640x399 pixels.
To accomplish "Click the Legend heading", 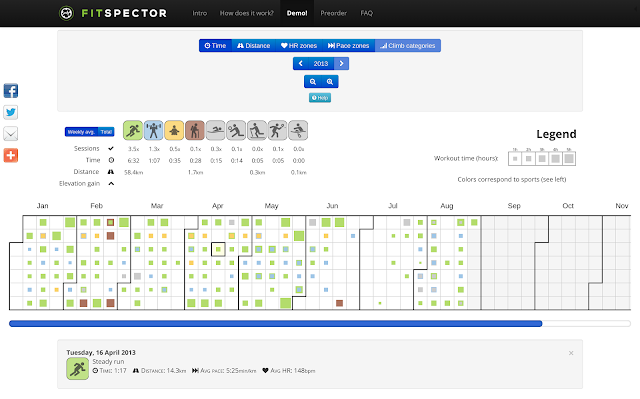I will click(556, 134).
